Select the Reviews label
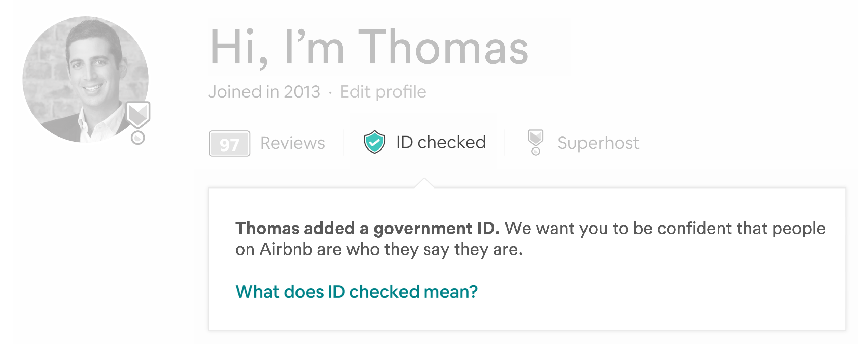Viewport: 868px width, 350px height. click(x=293, y=143)
